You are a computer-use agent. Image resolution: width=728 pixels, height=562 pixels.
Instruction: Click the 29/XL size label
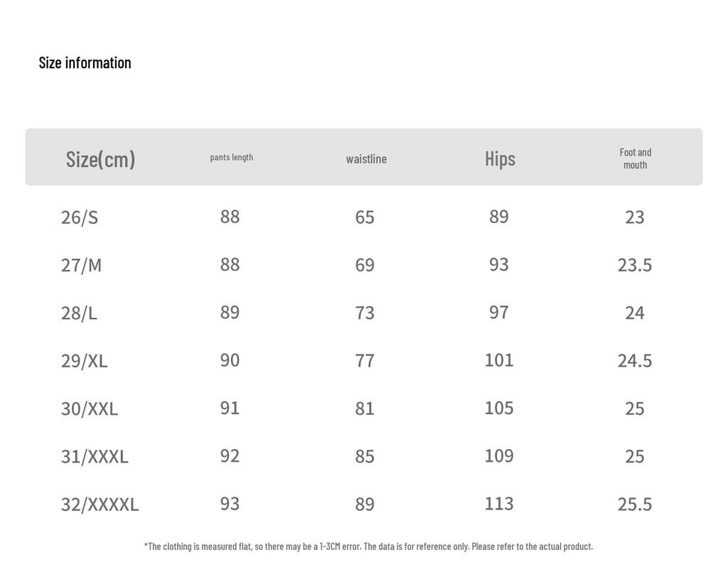click(84, 361)
